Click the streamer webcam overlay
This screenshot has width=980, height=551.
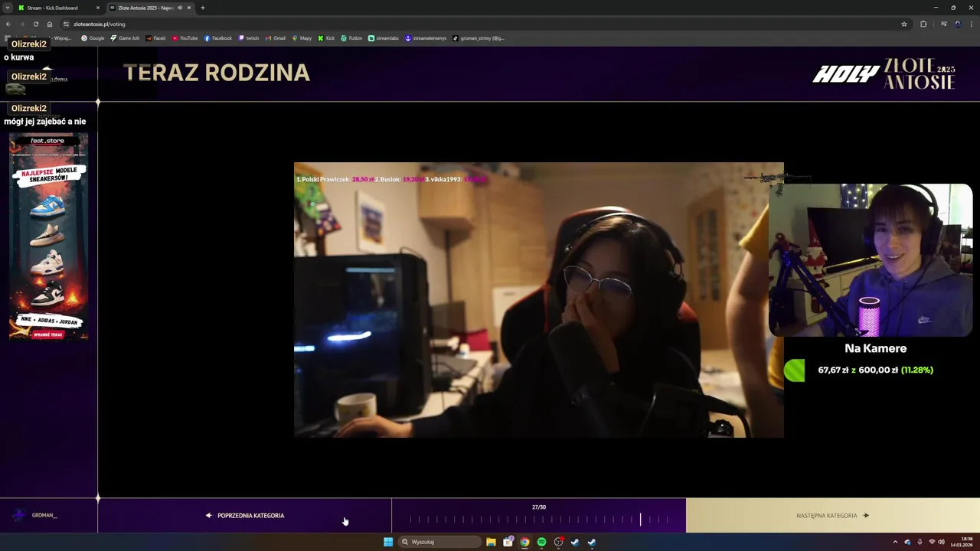(x=871, y=260)
